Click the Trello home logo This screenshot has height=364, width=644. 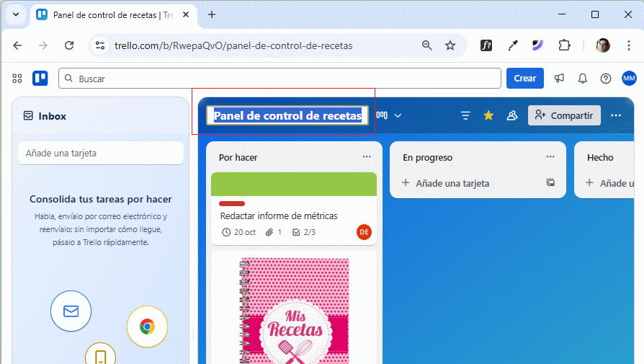coord(40,79)
